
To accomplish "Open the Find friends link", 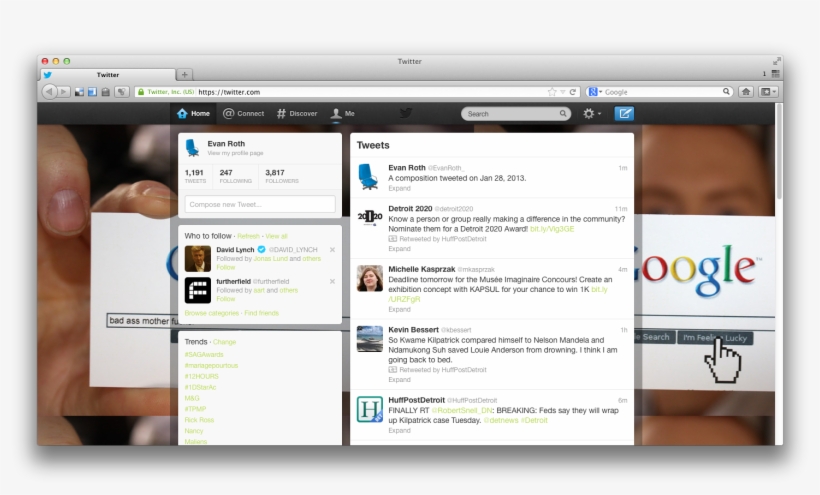I will coord(261,313).
